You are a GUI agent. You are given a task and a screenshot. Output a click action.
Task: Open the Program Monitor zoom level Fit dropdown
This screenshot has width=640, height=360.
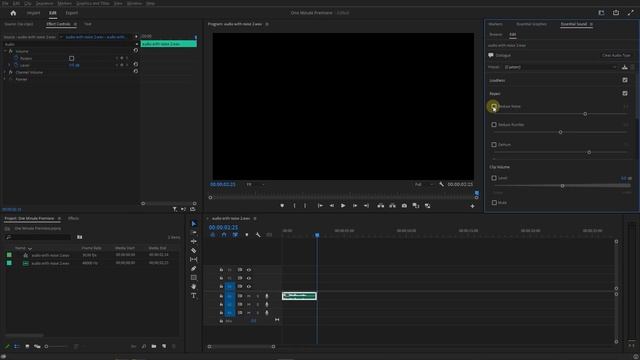click(x=254, y=184)
